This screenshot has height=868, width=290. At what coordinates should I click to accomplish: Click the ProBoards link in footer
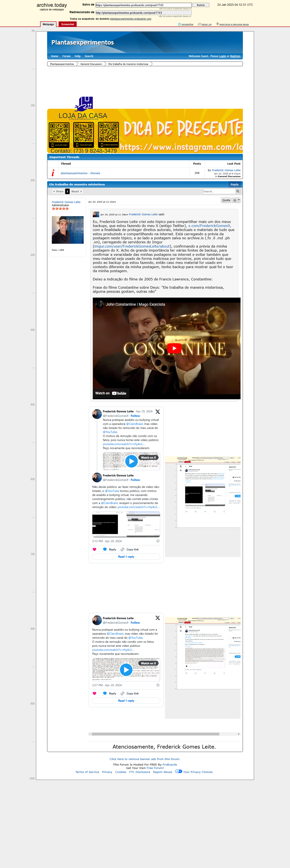tap(170, 764)
